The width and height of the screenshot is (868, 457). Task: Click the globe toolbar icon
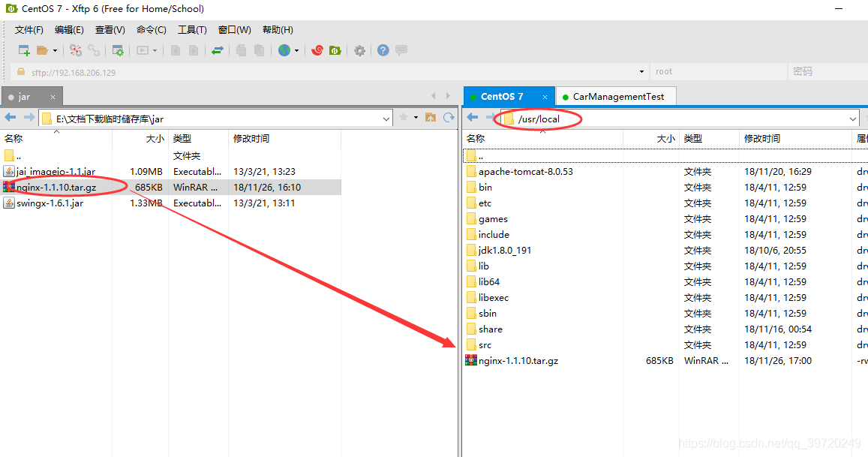point(284,50)
